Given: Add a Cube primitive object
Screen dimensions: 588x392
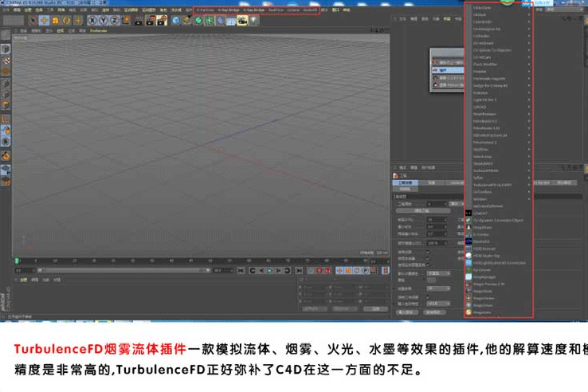Looking at the screenshot, I should click(176, 20).
